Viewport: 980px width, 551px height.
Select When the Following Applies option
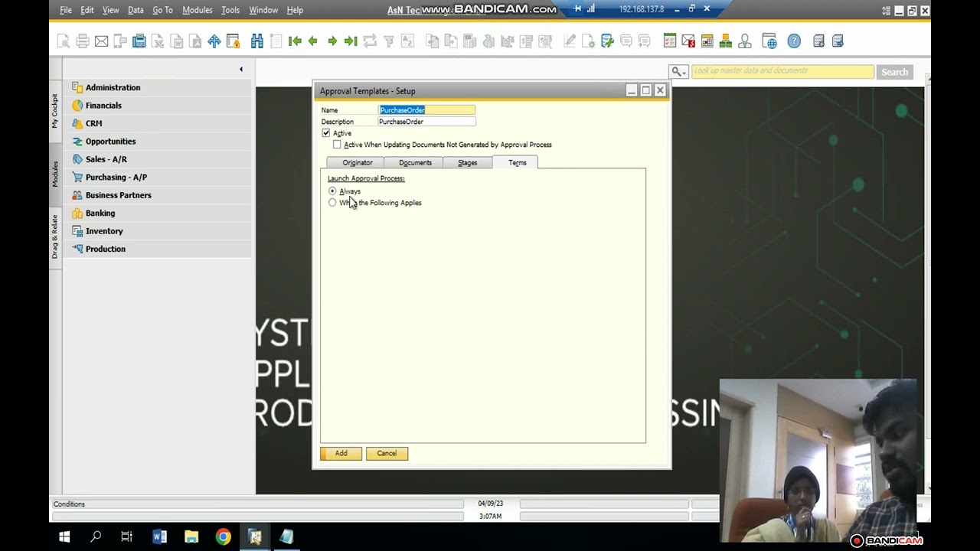pos(332,203)
